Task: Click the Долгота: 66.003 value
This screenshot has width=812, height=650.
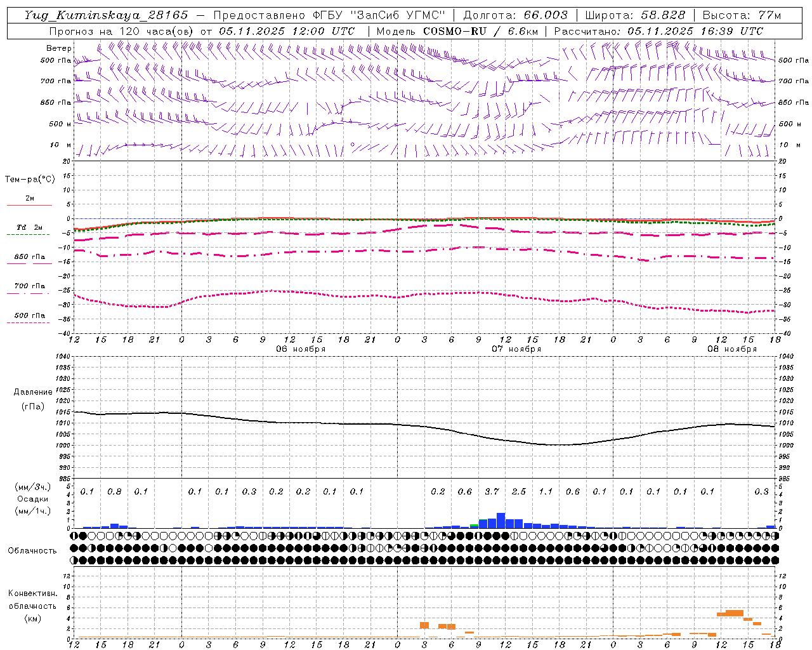Action: (516, 15)
